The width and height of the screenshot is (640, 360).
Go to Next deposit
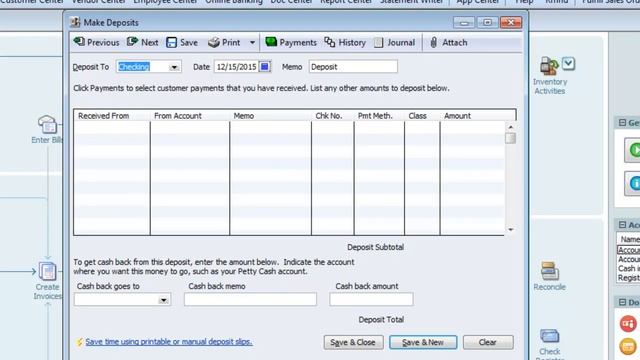coord(142,42)
